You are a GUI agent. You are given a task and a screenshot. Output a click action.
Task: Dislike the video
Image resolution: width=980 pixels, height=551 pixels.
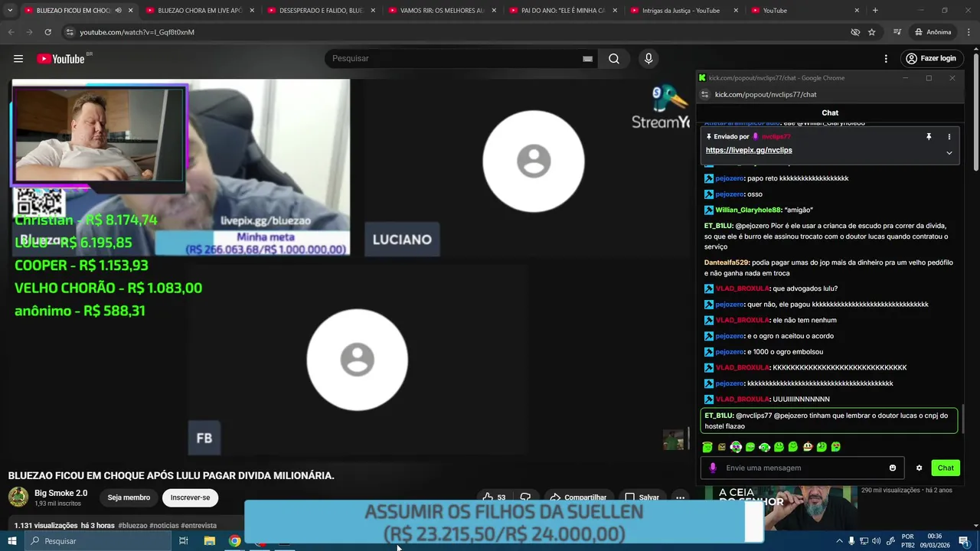coord(525,497)
